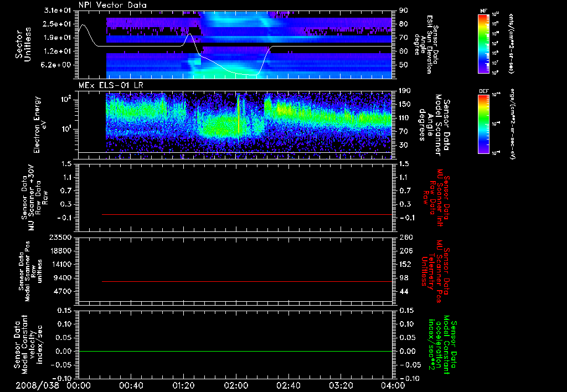
Task: Click the "150" scanner angle tick label
Action: 405,104
